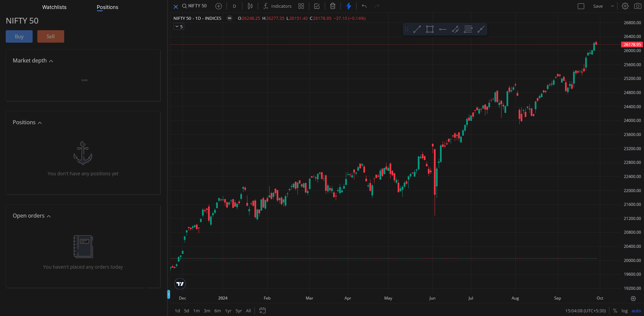Click the Sell button for NIFTY 50

(x=50, y=36)
